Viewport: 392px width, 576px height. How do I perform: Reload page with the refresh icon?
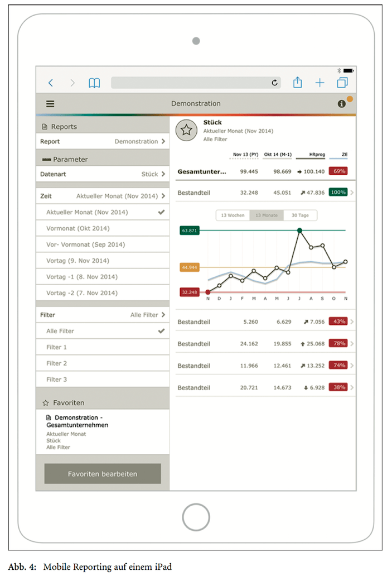pyautogui.click(x=274, y=83)
